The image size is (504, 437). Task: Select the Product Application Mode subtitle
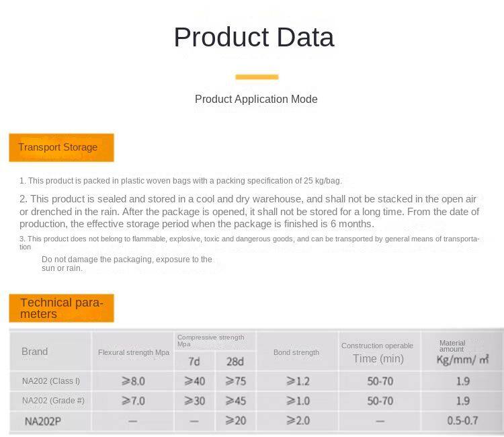click(x=256, y=99)
